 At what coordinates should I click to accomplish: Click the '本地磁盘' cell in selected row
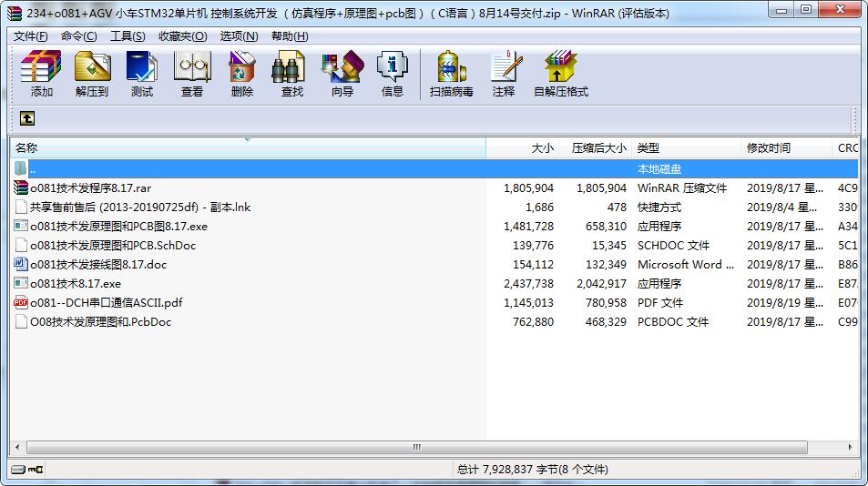tap(659, 168)
